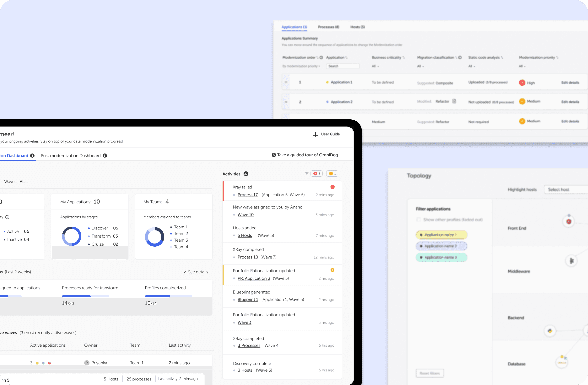The height and width of the screenshot is (385, 588).
Task: Click the User Guide book icon
Action: [x=315, y=134]
